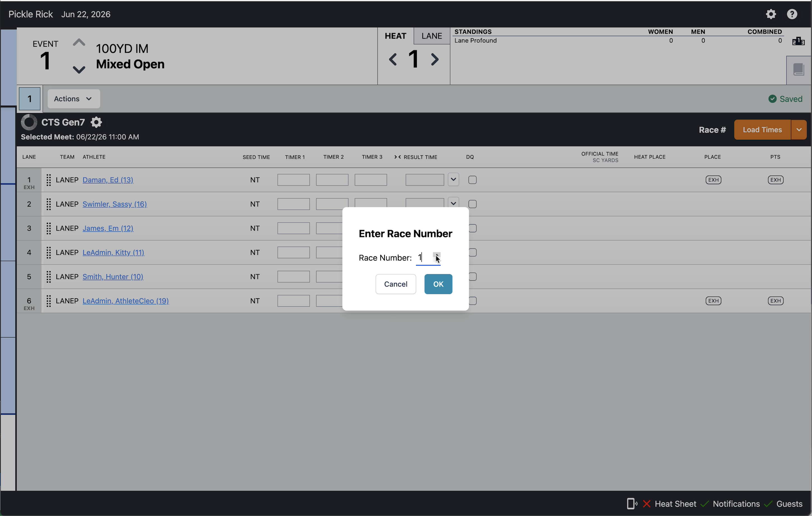Open the standings podium icon

pos(798,41)
